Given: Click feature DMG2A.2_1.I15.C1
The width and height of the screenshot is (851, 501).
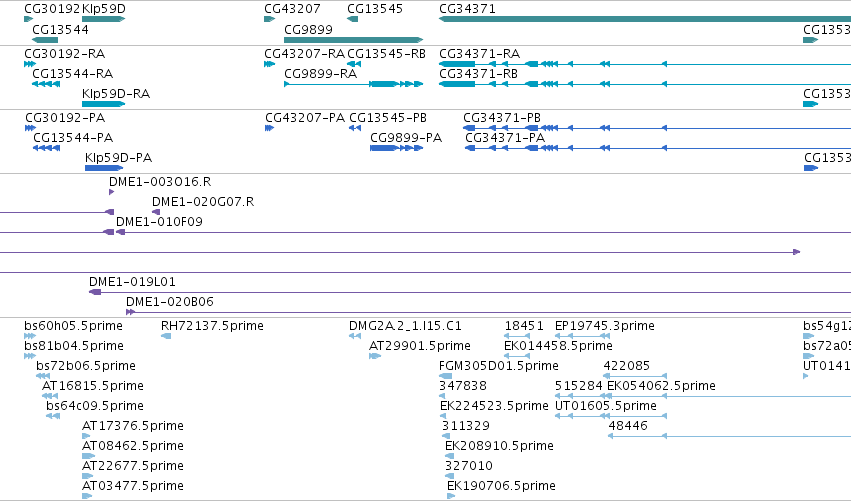Looking at the screenshot, I should 355,336.
